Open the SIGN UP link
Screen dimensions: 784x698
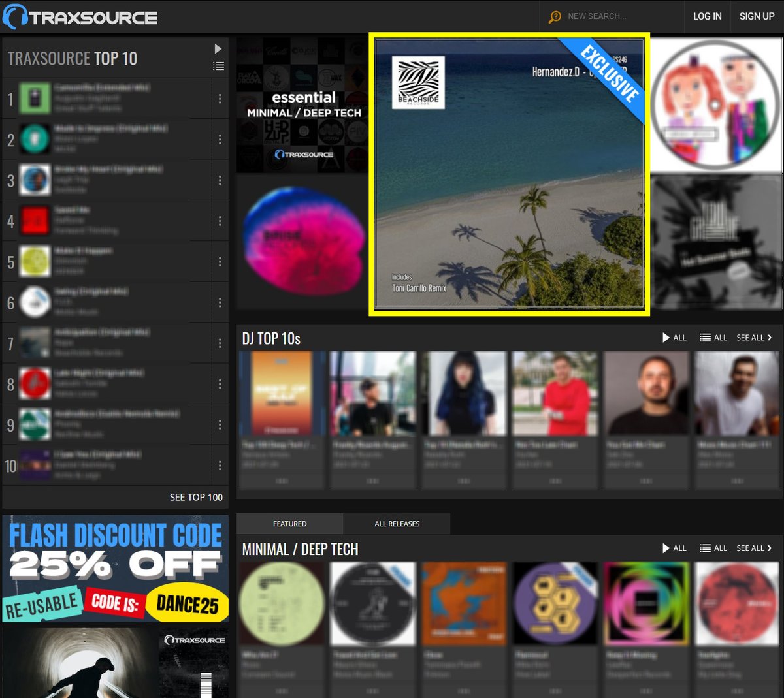tap(757, 16)
